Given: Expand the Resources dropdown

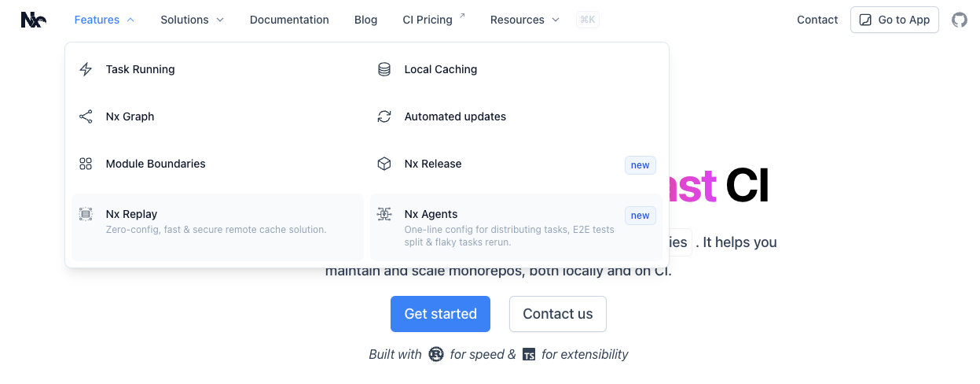Looking at the screenshot, I should [x=524, y=20].
